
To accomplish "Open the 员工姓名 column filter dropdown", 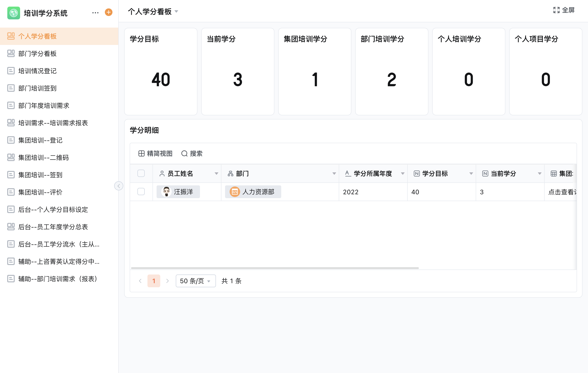I will tap(216, 174).
